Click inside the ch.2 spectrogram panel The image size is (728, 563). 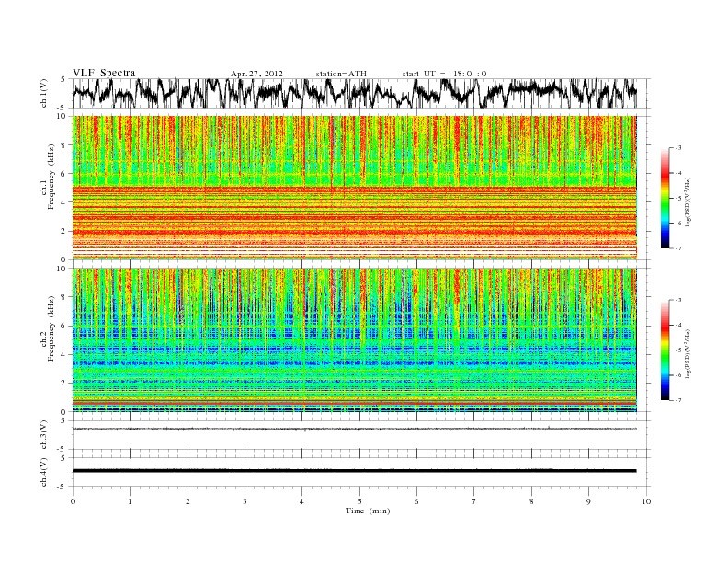click(354, 339)
